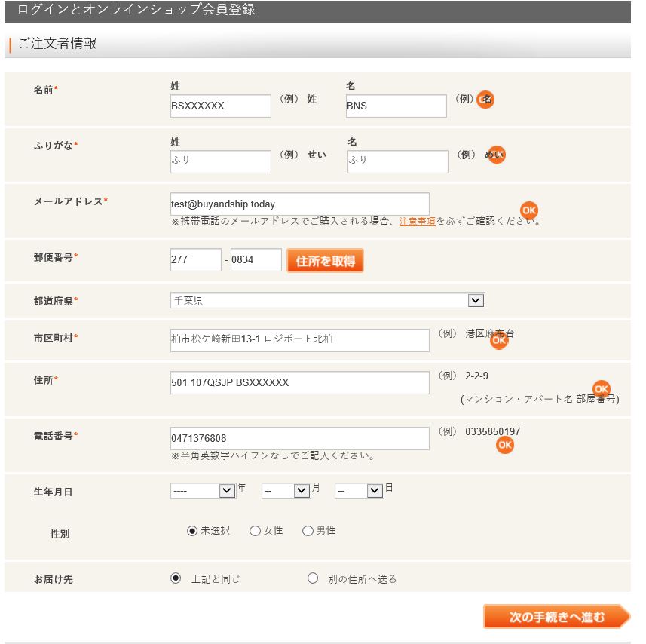Click the OK icon under the phone example
646x644 pixels.
click(x=505, y=446)
